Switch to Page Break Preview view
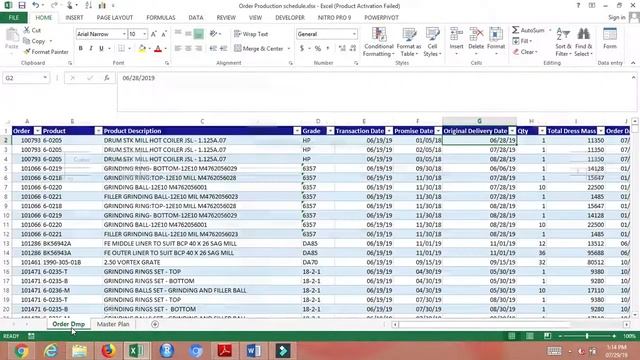The image size is (640, 360). (x=547, y=336)
